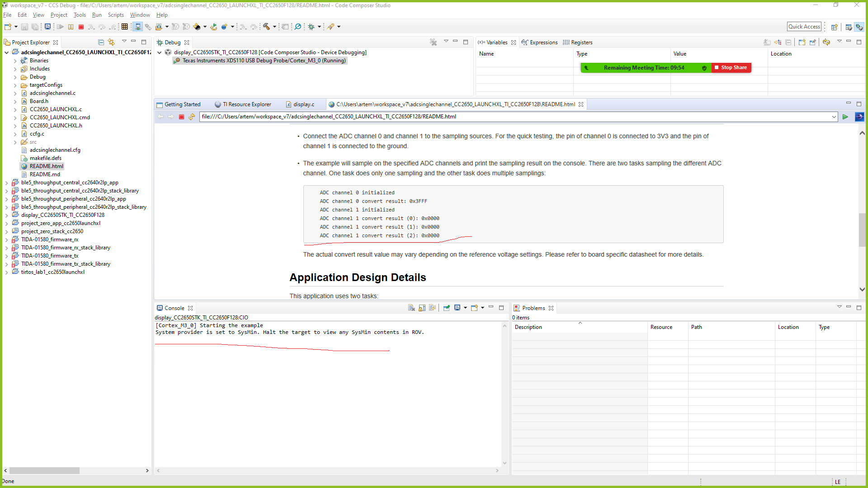Click the Stop Share button

(731, 68)
